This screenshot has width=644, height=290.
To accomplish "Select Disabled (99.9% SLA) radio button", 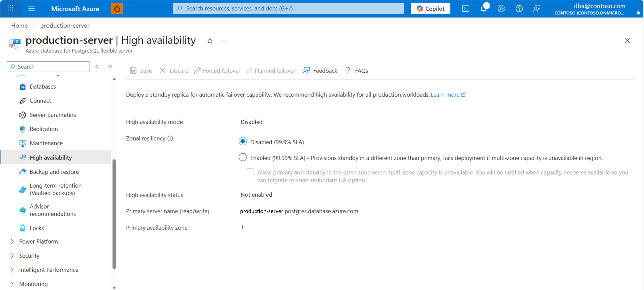I will (242, 141).
